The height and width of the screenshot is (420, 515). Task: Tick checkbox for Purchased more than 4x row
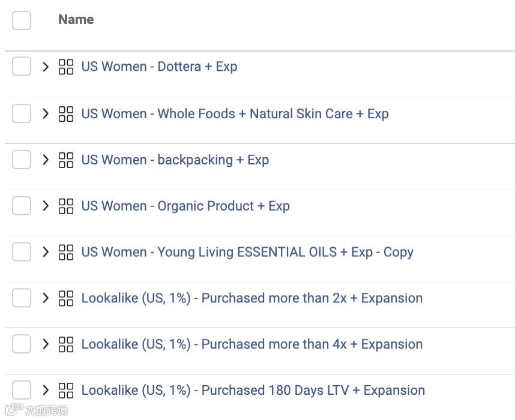coord(22,344)
